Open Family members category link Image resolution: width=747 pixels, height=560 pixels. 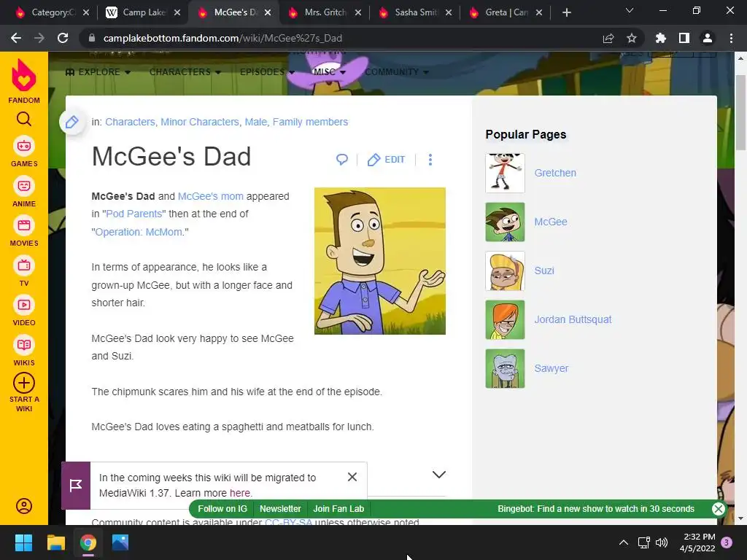310,122
